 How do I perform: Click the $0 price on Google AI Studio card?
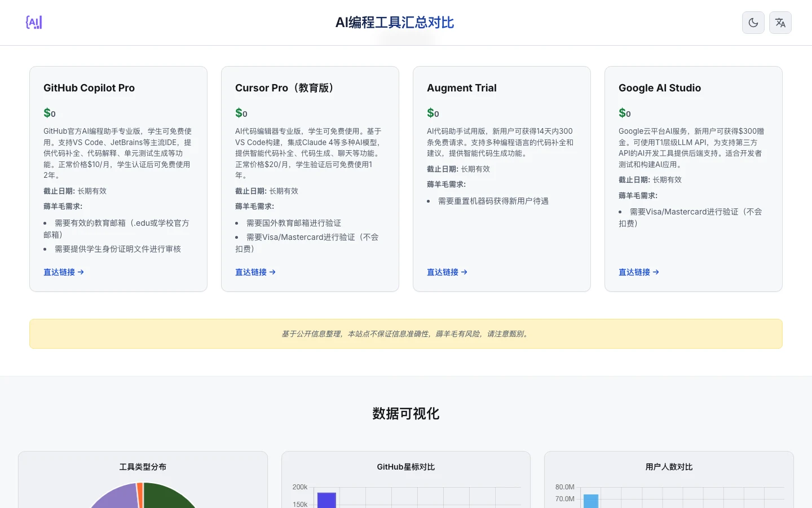point(625,113)
